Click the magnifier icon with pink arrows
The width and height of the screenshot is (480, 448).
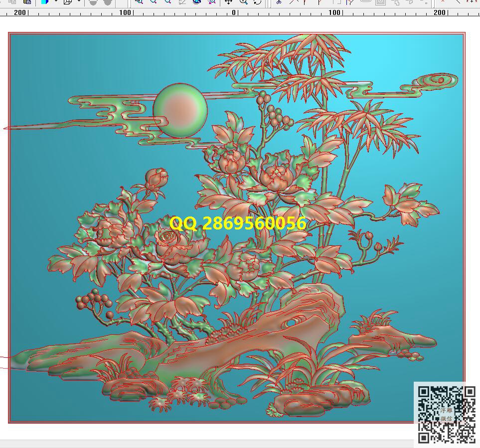point(211,1)
